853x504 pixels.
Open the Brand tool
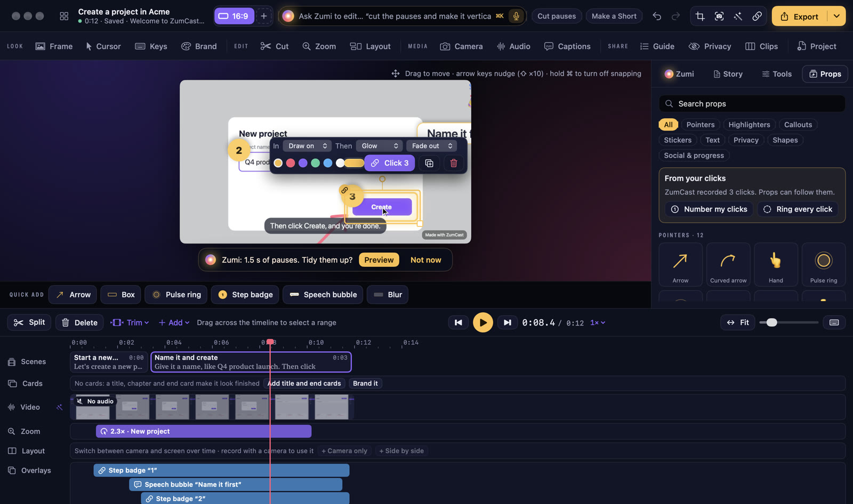click(199, 46)
